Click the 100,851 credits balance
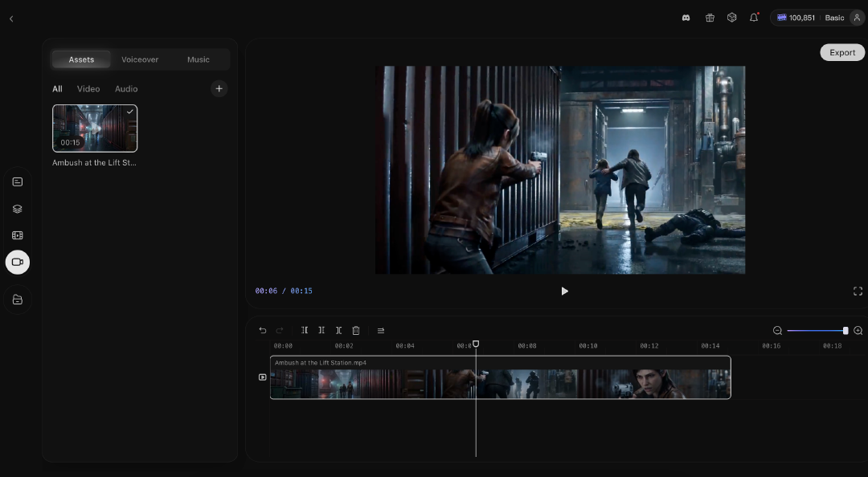Image resolution: width=868 pixels, height=477 pixels. click(x=796, y=18)
